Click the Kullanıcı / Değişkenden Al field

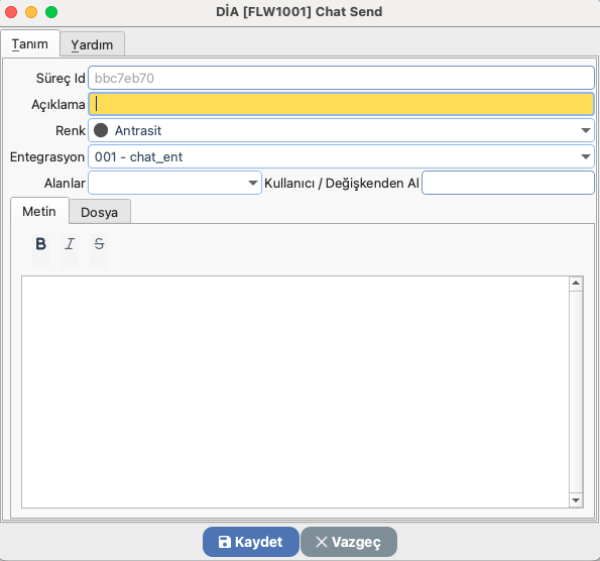[x=507, y=183]
